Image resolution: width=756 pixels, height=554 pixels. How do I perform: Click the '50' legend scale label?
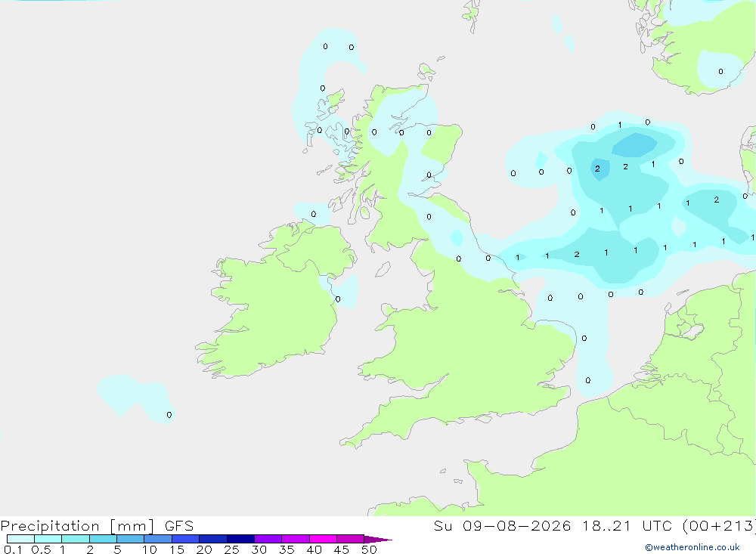pos(369,549)
